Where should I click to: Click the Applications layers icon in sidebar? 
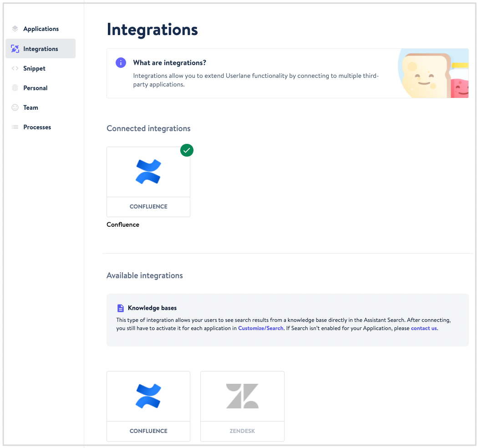(15, 29)
